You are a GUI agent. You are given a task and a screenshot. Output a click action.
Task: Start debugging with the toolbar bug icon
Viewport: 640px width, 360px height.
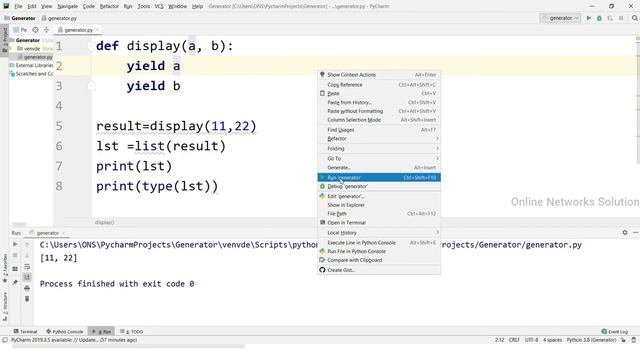(x=599, y=18)
